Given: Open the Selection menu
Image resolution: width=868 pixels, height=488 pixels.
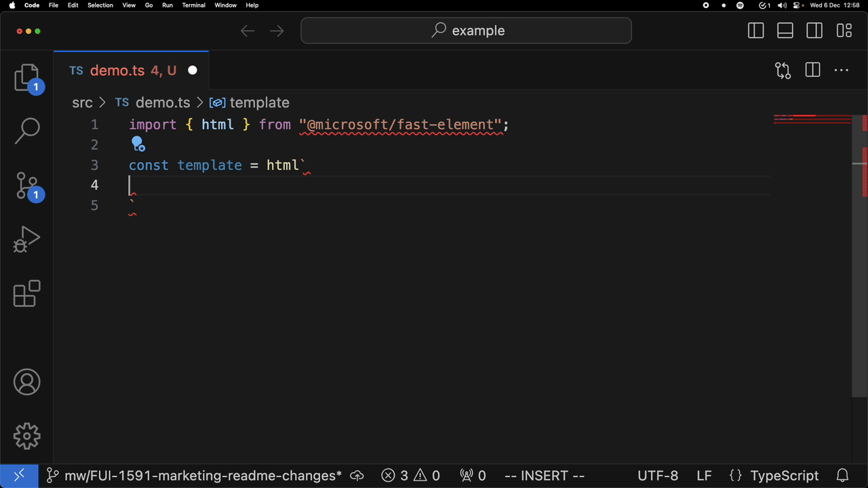Looking at the screenshot, I should coord(100,5).
